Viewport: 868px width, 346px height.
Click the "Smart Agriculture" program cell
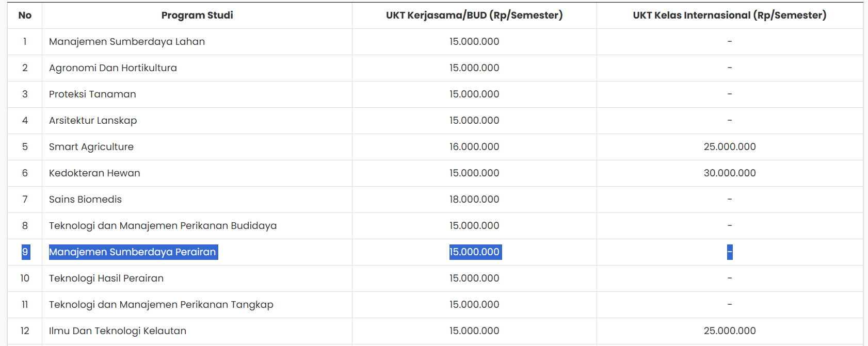point(91,147)
